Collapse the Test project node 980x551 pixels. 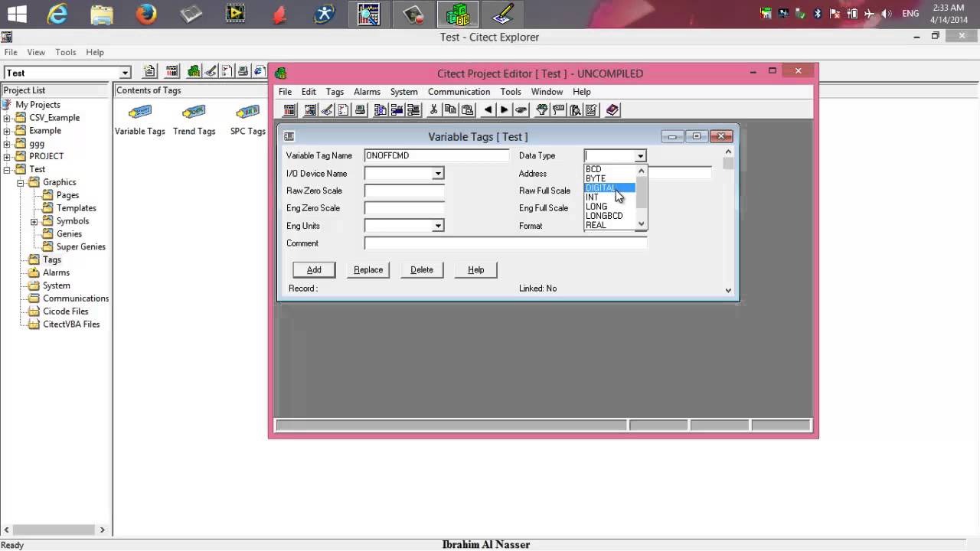point(7,170)
